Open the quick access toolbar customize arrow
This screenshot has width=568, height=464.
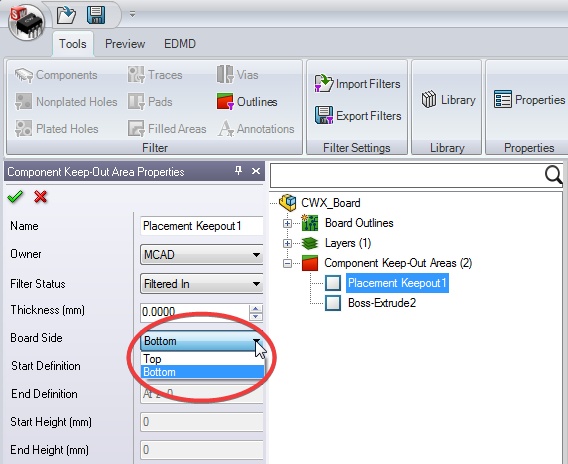pyautogui.click(x=133, y=14)
